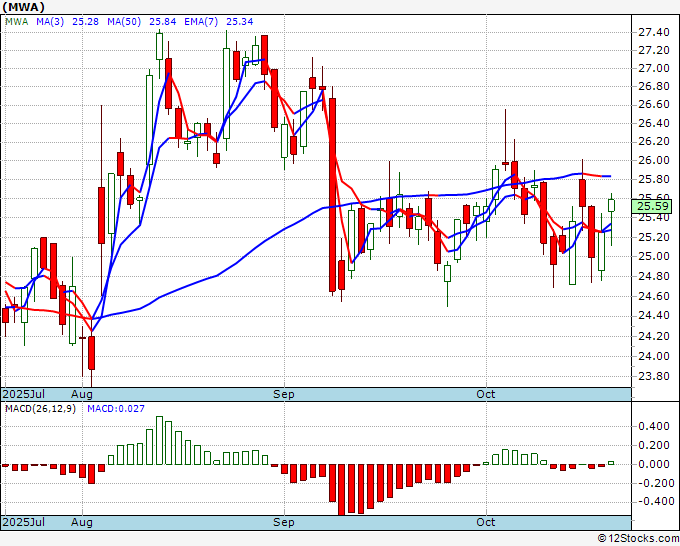Click 2025Jul on the price chart axis
Screen dimensions: 680x546
point(24,394)
